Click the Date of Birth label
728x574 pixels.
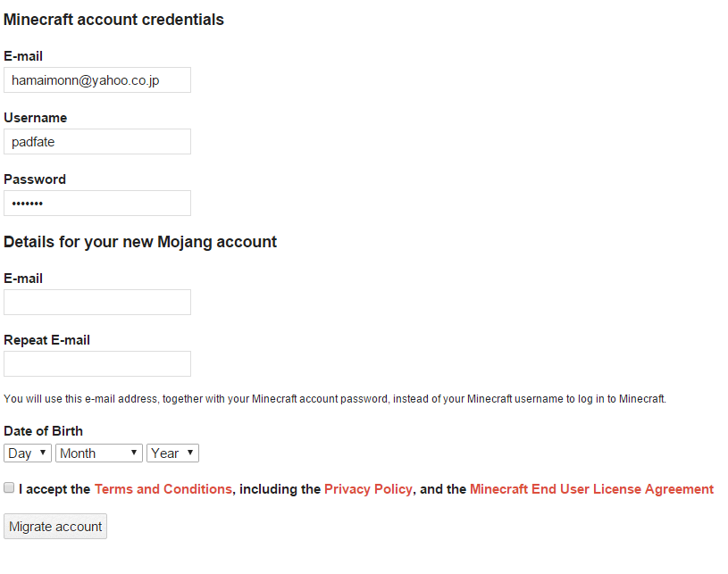point(43,431)
